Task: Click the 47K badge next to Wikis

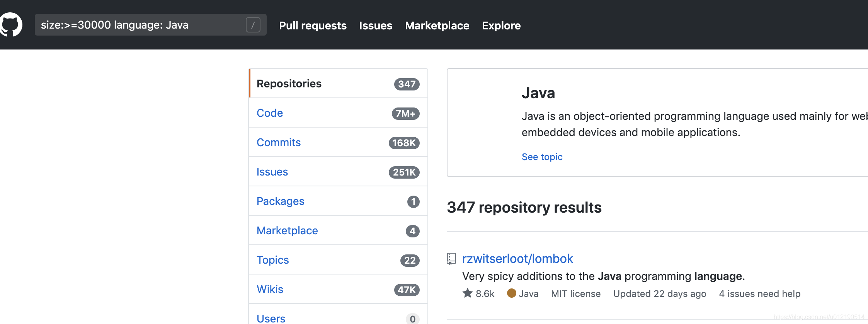Action: tap(407, 290)
